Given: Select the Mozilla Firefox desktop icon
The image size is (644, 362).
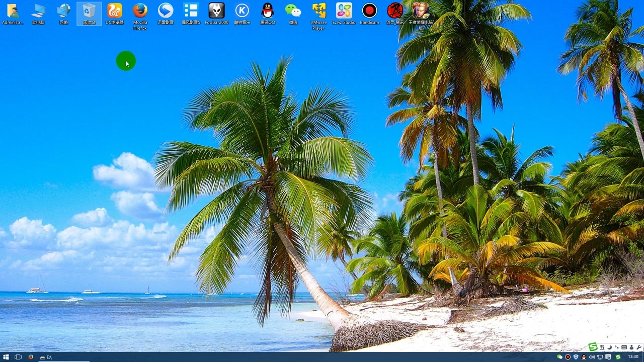Looking at the screenshot, I should [x=140, y=16].
